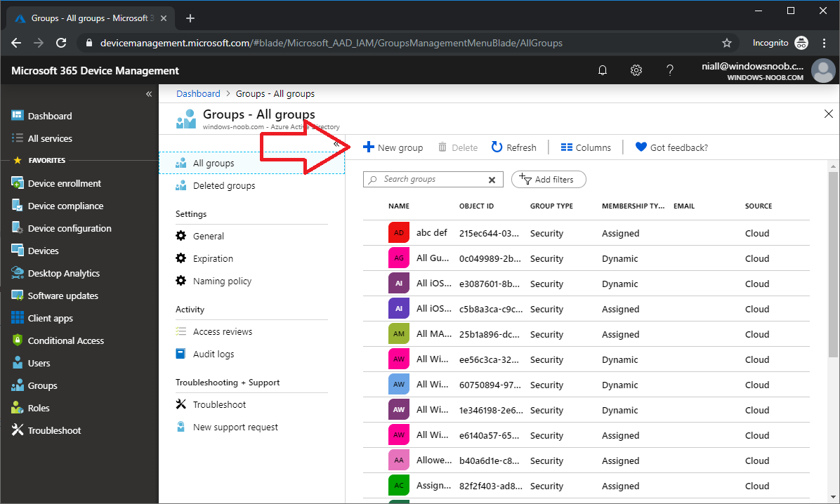Click the Delete toolbar button
The height and width of the screenshot is (504, 840).
[x=457, y=147]
